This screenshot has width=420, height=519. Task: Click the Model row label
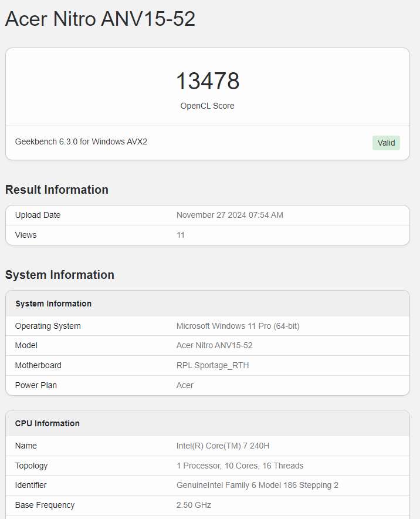click(x=26, y=346)
